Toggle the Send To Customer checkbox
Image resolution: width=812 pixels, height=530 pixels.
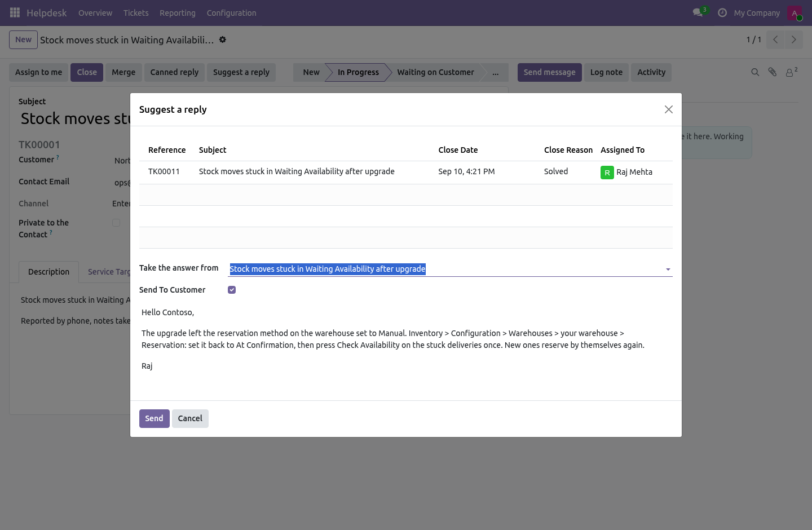(x=232, y=290)
